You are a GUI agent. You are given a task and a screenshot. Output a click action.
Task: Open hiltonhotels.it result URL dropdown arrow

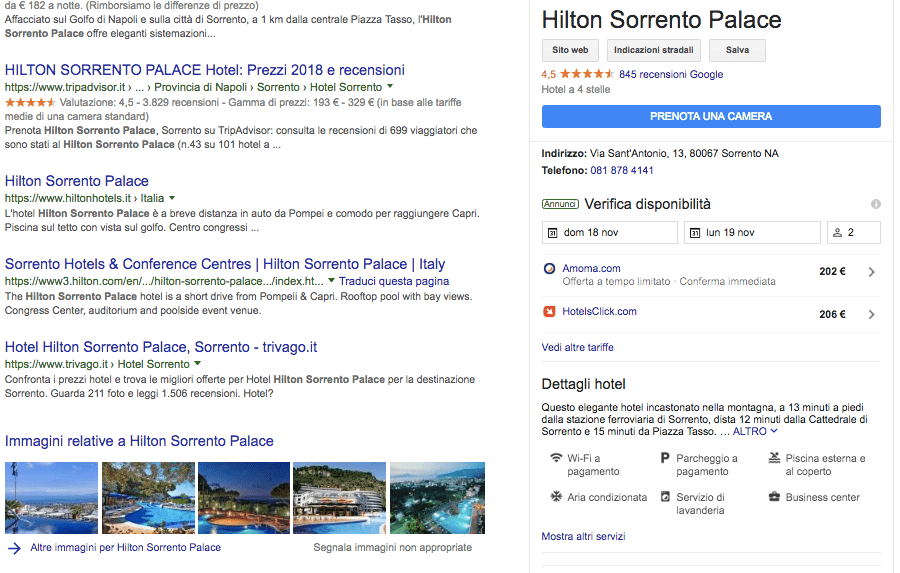[172, 198]
